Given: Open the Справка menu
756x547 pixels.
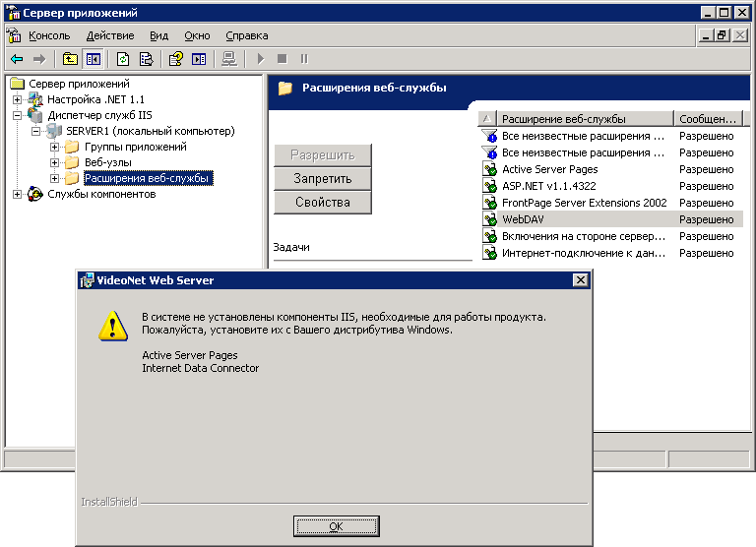Looking at the screenshot, I should [x=246, y=35].
